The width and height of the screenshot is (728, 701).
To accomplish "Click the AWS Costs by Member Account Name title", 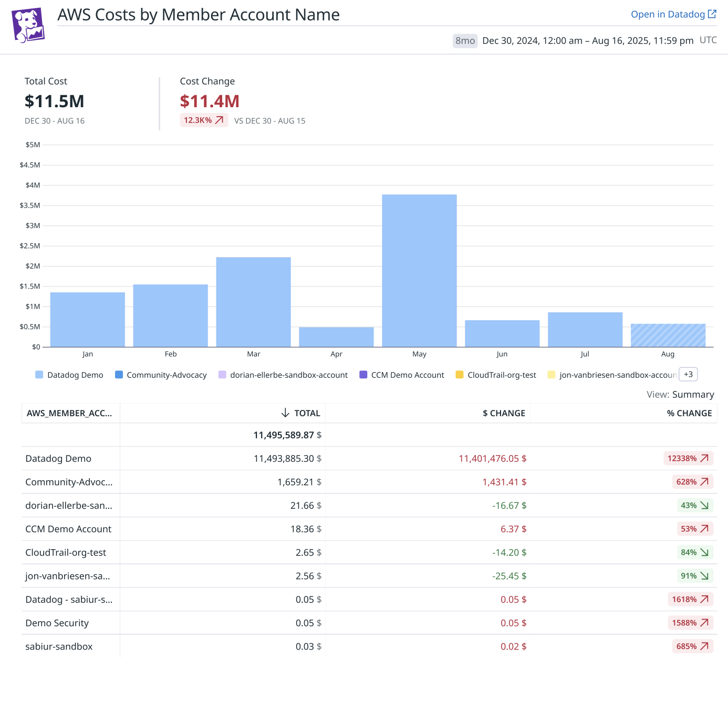I will click(x=199, y=15).
